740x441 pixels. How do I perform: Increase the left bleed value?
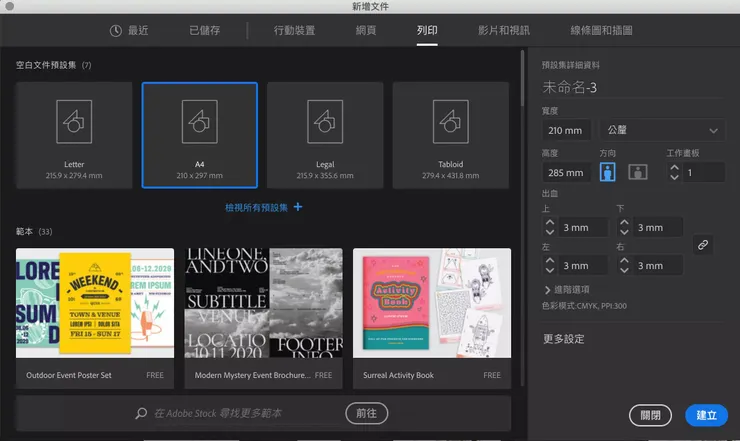(x=550, y=261)
